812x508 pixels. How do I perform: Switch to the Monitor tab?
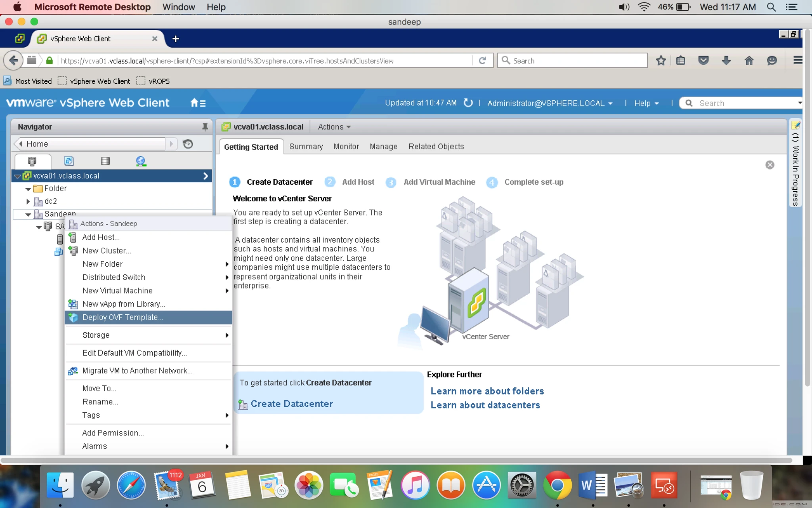pos(346,147)
